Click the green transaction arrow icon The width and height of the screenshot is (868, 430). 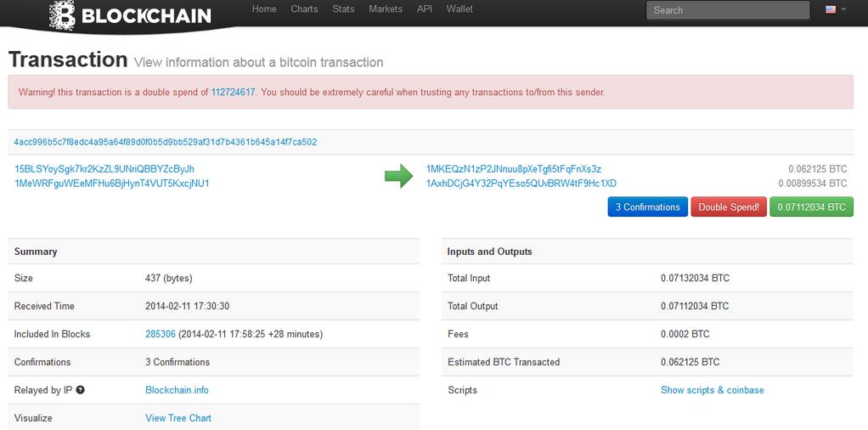pos(398,176)
